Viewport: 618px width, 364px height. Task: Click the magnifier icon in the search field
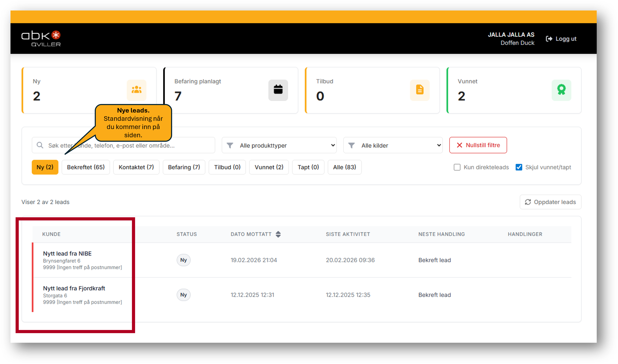[40, 145]
